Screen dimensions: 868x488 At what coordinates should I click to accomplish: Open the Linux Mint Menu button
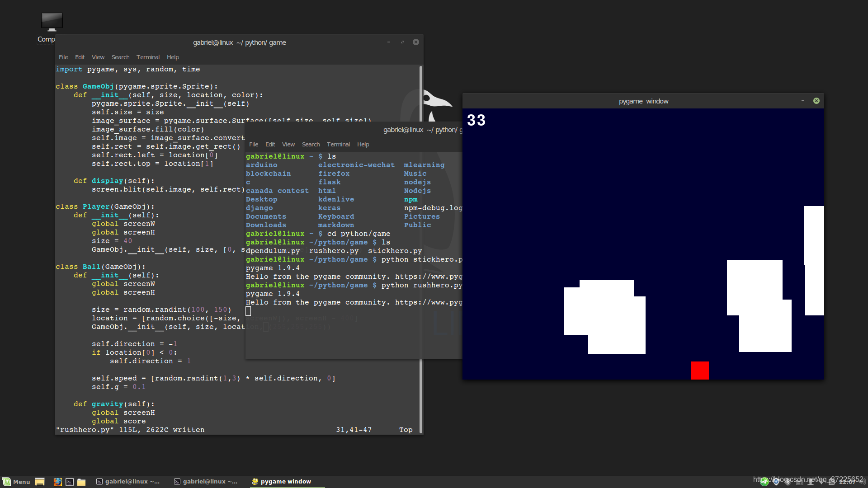click(x=16, y=482)
